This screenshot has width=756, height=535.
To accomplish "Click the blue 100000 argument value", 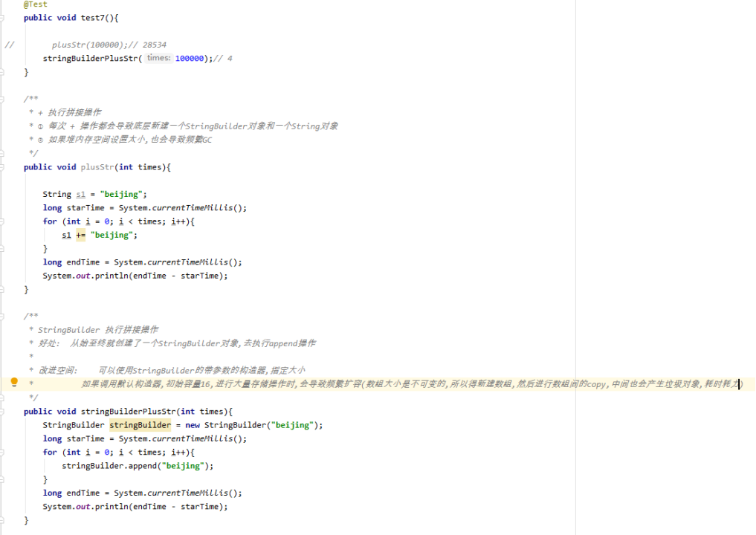I will coord(190,58).
